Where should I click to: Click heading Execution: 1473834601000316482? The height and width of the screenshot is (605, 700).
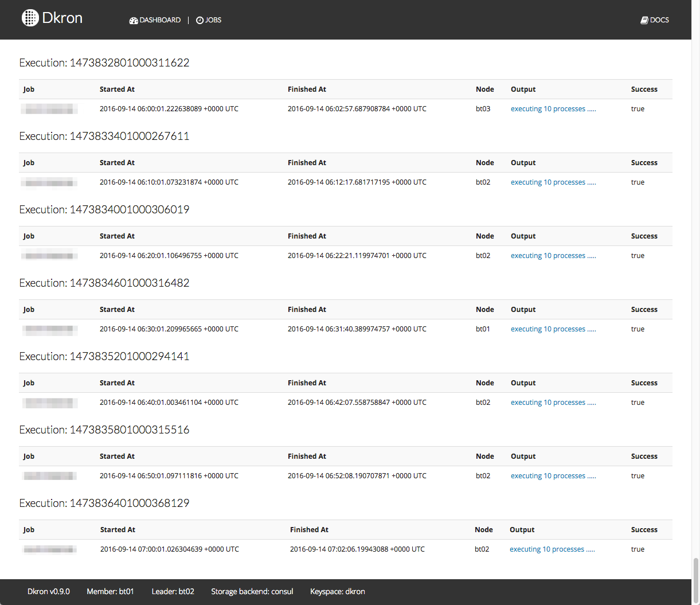point(104,283)
